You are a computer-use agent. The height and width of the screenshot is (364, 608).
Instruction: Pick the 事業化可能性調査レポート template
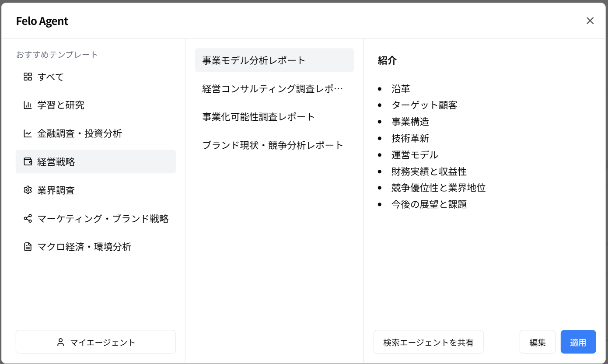[x=274, y=117]
